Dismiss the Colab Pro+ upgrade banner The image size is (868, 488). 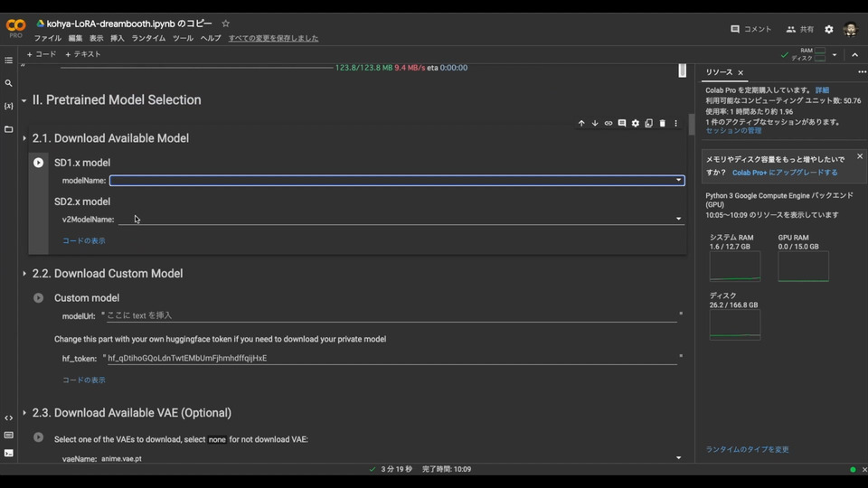click(860, 156)
